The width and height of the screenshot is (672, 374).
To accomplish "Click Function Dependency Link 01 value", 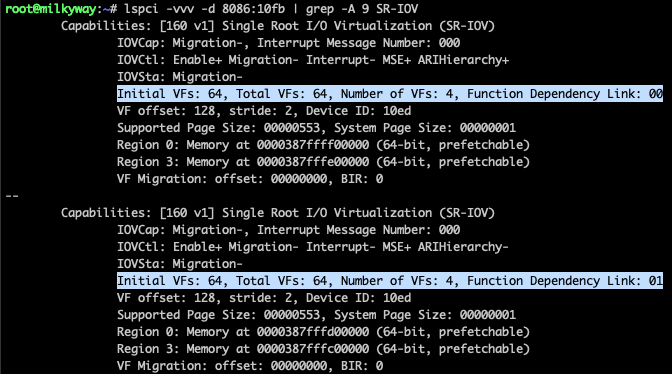I will click(x=655, y=281).
